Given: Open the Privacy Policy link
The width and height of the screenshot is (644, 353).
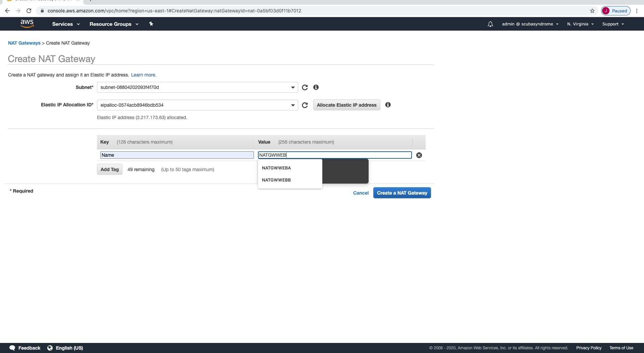Looking at the screenshot, I should click(589, 348).
